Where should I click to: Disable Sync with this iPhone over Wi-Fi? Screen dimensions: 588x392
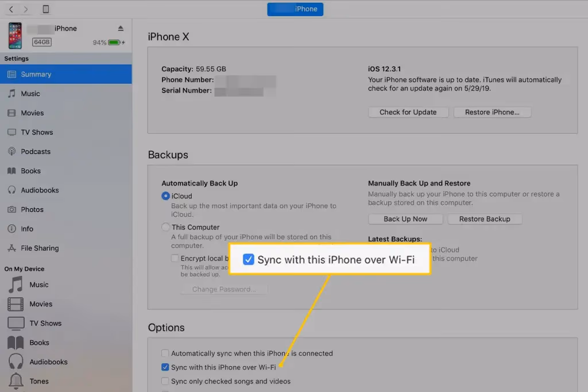click(165, 367)
